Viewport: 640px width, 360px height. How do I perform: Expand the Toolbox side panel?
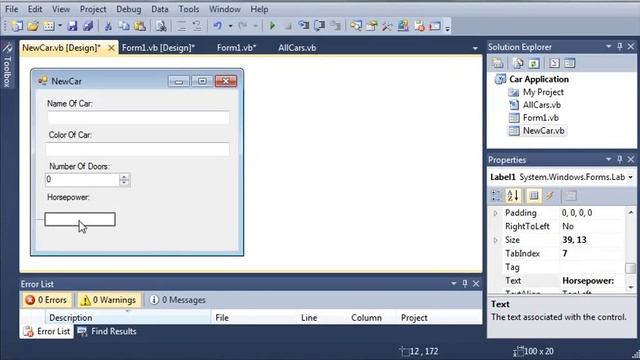[7, 65]
